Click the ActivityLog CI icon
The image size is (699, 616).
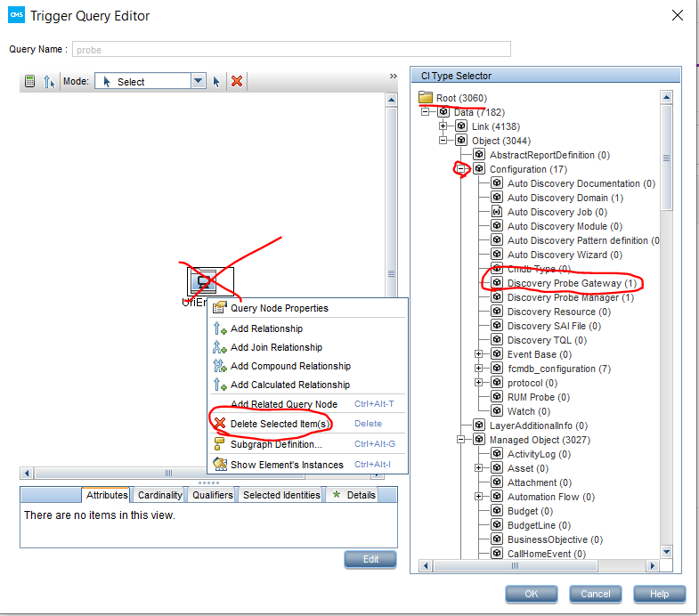(x=497, y=454)
